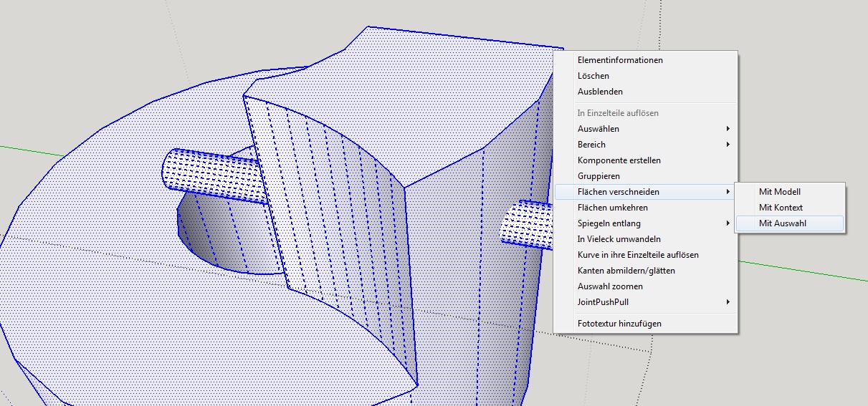This screenshot has width=868, height=406.
Task: Click Löschen in the context menu
Action: 593,76
